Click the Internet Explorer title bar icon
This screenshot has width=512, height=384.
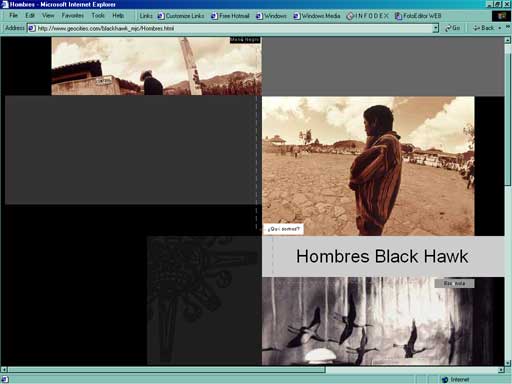click(x=4, y=4)
